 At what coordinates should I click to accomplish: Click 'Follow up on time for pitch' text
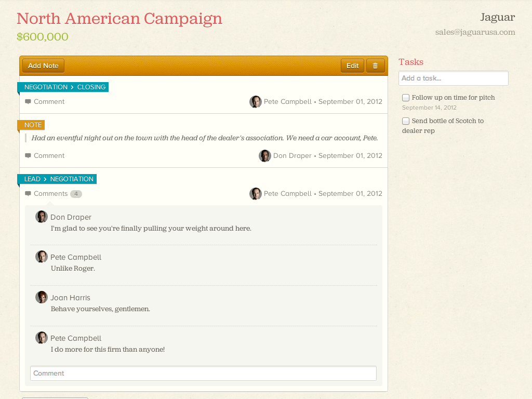453,97
